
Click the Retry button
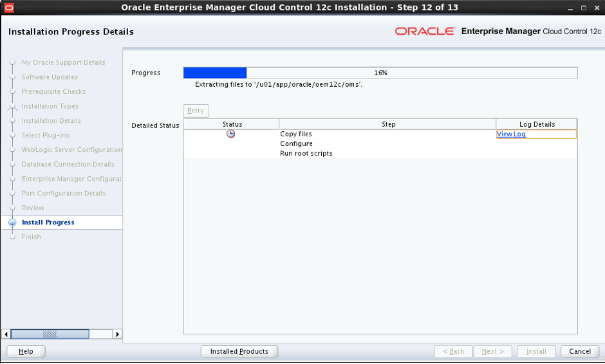click(x=196, y=110)
